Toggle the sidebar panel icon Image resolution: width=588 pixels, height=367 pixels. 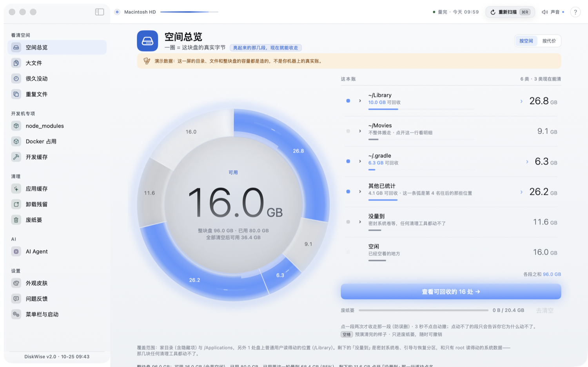click(x=100, y=12)
